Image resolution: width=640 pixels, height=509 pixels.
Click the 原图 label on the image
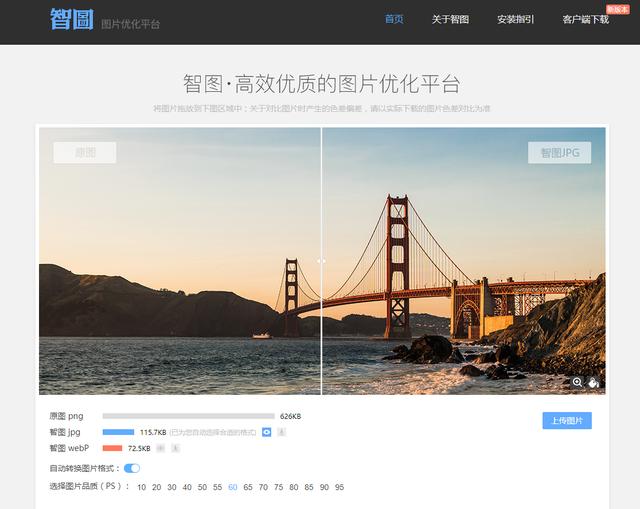click(x=85, y=153)
